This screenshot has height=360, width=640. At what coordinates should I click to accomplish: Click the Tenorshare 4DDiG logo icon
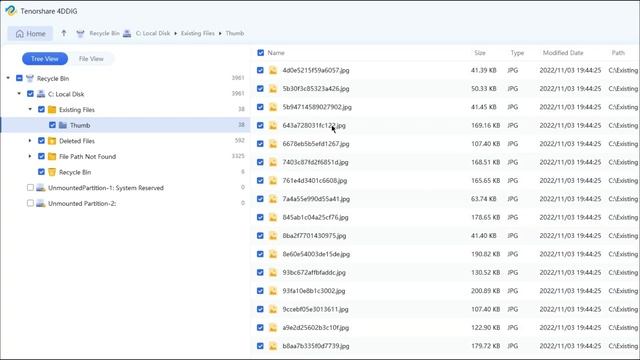click(x=11, y=11)
